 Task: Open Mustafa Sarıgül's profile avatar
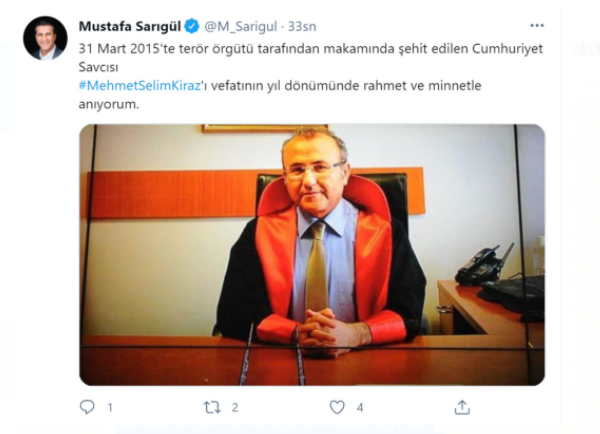coord(45,38)
